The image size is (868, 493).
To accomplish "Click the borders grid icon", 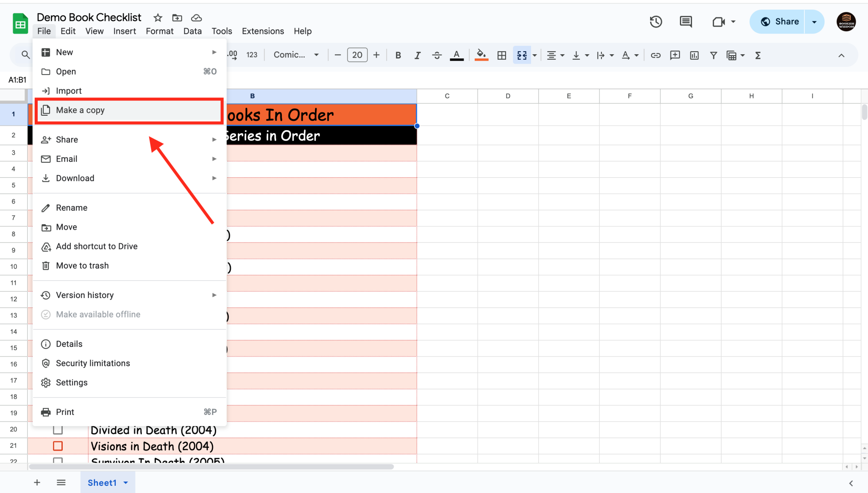I will click(501, 55).
